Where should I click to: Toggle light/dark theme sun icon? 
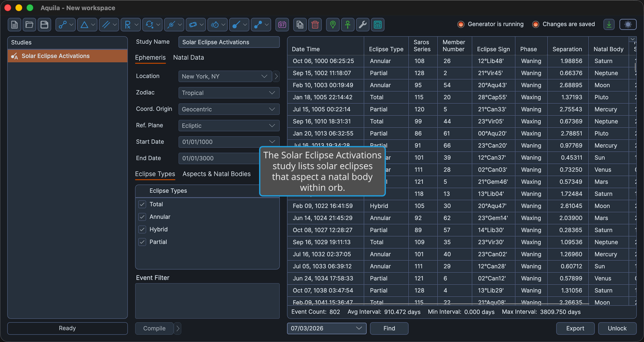(x=628, y=24)
